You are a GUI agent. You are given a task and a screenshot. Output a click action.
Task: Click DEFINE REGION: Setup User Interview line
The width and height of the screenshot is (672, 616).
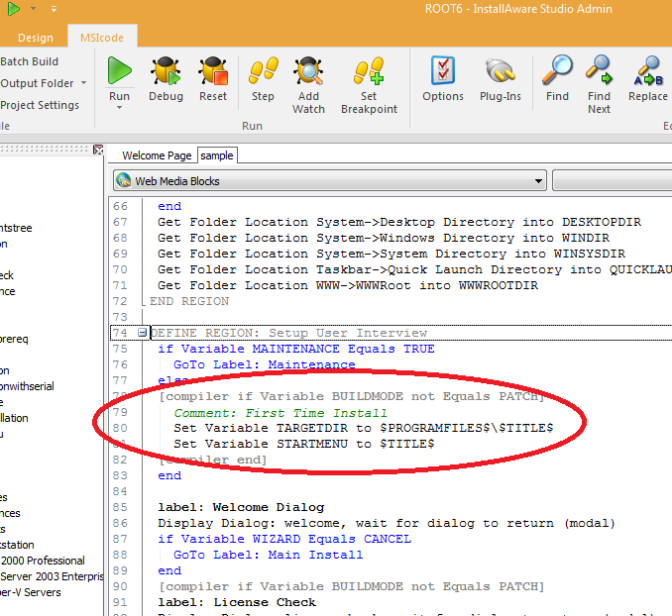(288, 333)
